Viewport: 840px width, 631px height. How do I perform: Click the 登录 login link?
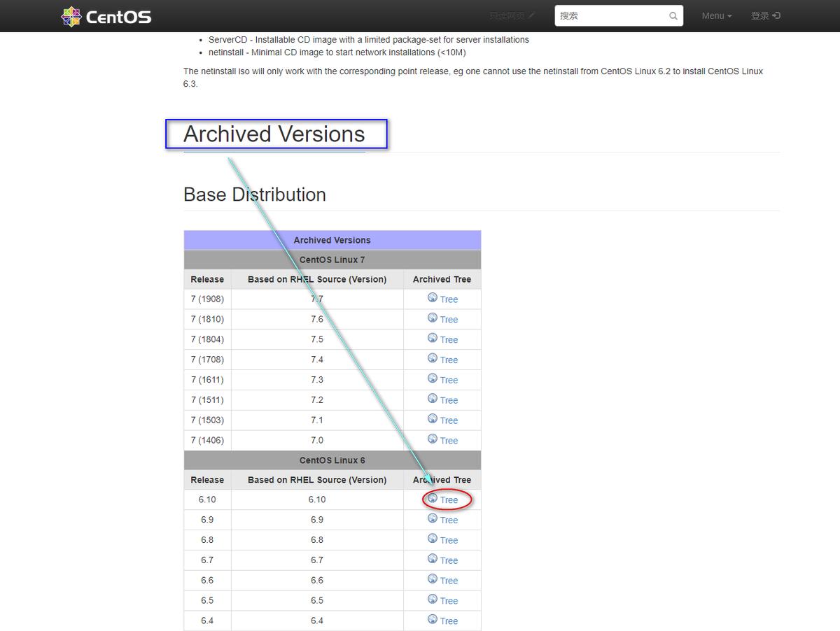pos(765,16)
